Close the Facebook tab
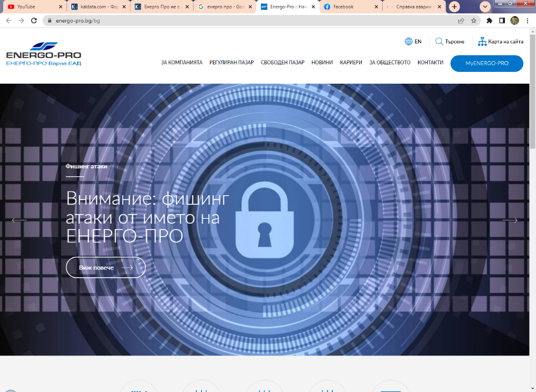The width and height of the screenshot is (536, 392). pos(376,7)
